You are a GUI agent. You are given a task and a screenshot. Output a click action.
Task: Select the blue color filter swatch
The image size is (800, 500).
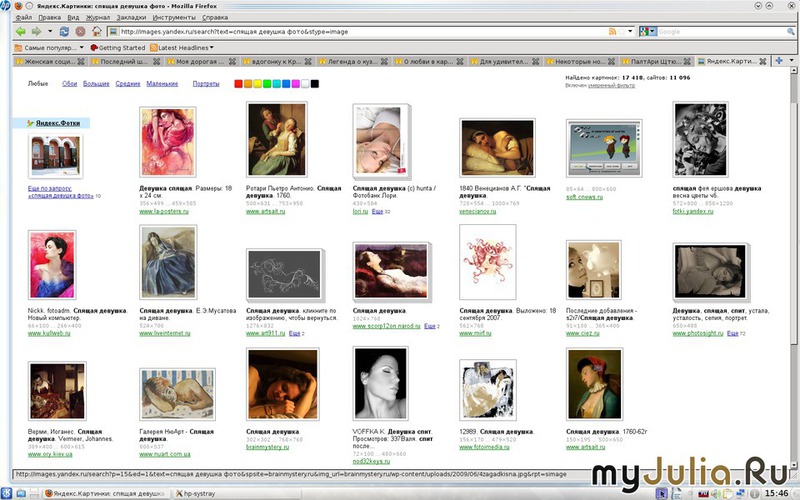pos(286,84)
